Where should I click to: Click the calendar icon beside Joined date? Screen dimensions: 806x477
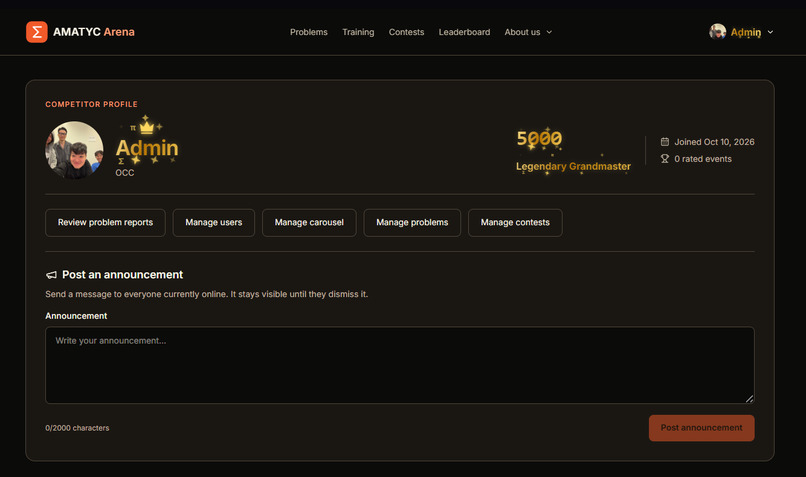[665, 142]
